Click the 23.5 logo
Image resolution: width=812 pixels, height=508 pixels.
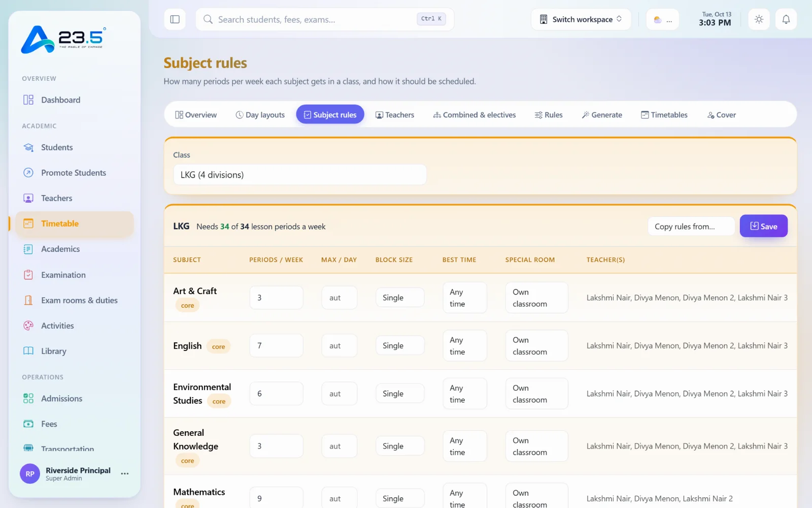pyautogui.click(x=63, y=40)
